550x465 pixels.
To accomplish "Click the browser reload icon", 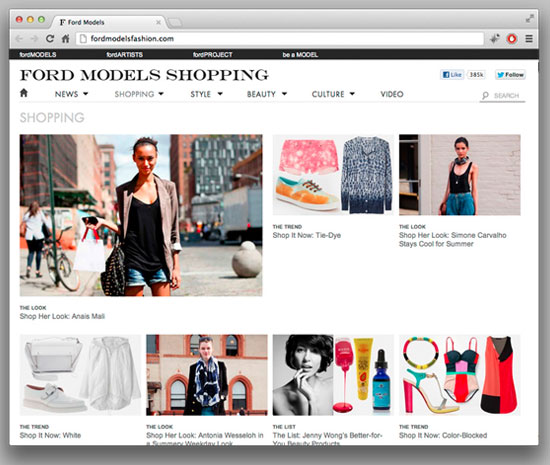I will coord(50,39).
